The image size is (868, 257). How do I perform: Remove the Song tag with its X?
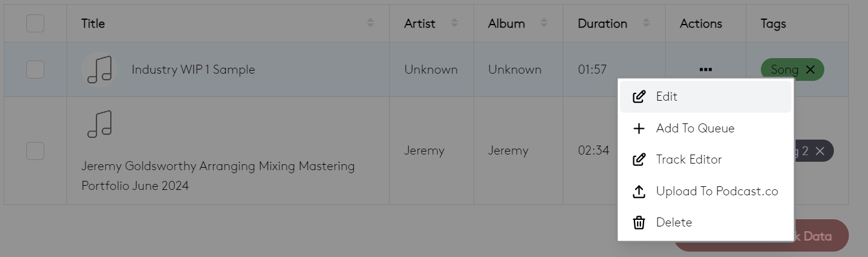pyautogui.click(x=811, y=69)
